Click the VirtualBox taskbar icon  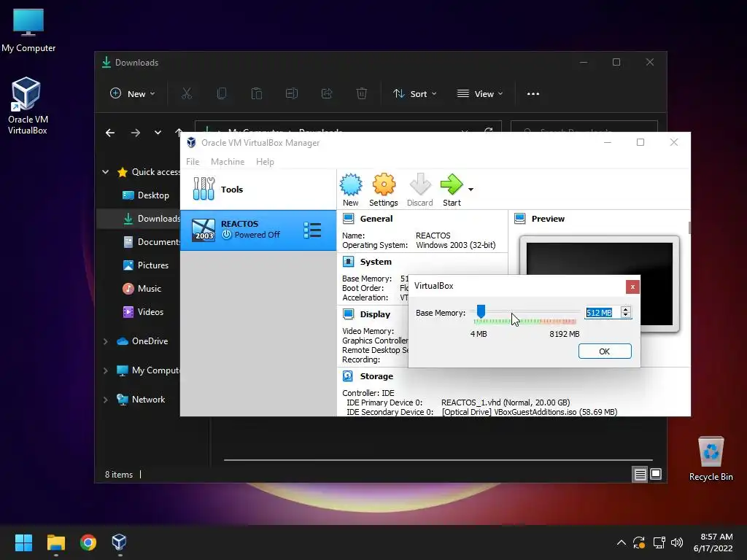pyautogui.click(x=119, y=542)
